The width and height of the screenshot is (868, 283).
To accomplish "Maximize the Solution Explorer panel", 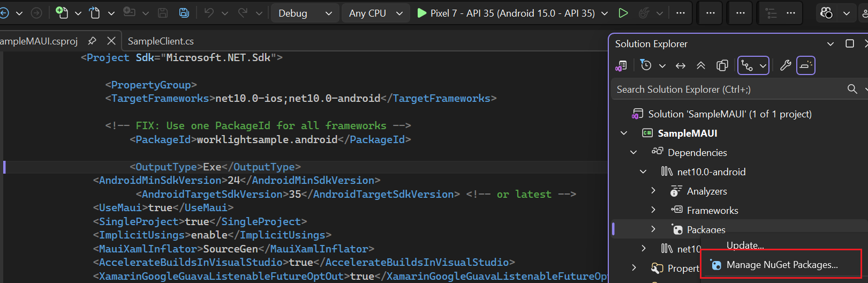I will (x=850, y=43).
